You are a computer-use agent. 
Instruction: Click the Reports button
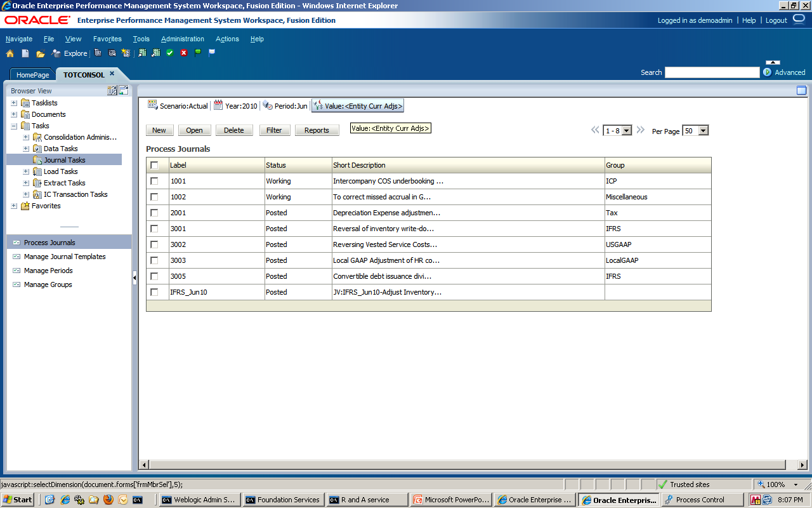pos(317,130)
